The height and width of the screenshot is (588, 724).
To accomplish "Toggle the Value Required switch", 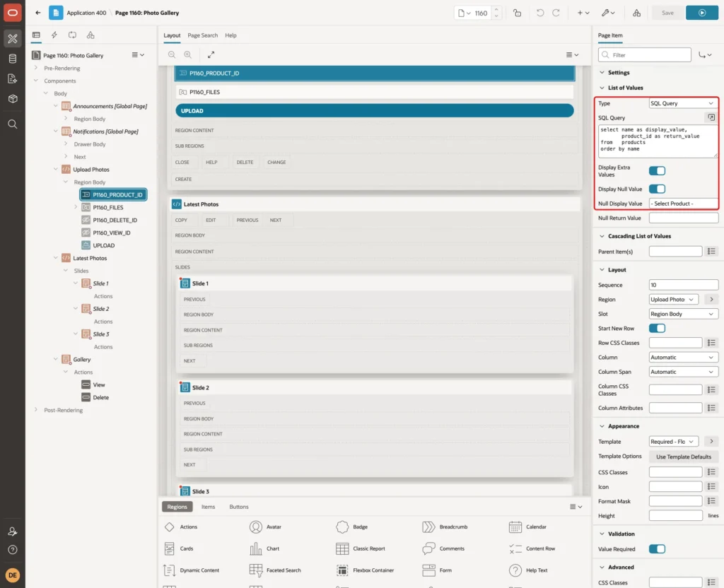I will pos(657,548).
